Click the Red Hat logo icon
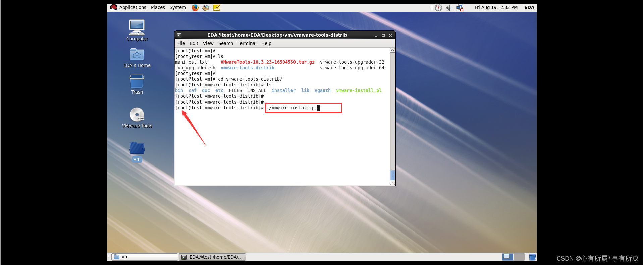 click(114, 7)
